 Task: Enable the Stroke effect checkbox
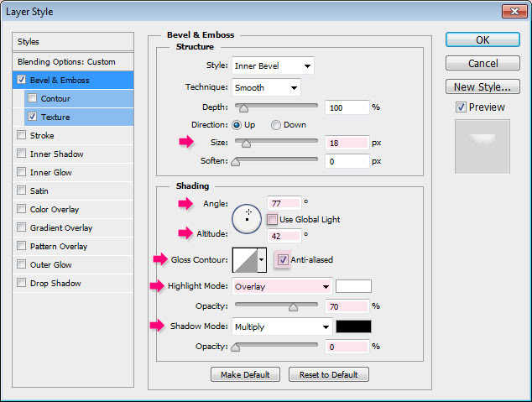coord(21,135)
